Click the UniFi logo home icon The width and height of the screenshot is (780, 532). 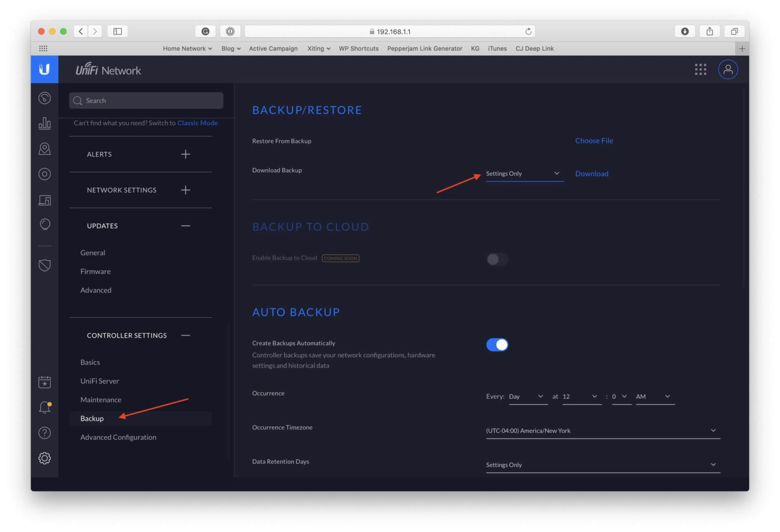click(x=44, y=69)
